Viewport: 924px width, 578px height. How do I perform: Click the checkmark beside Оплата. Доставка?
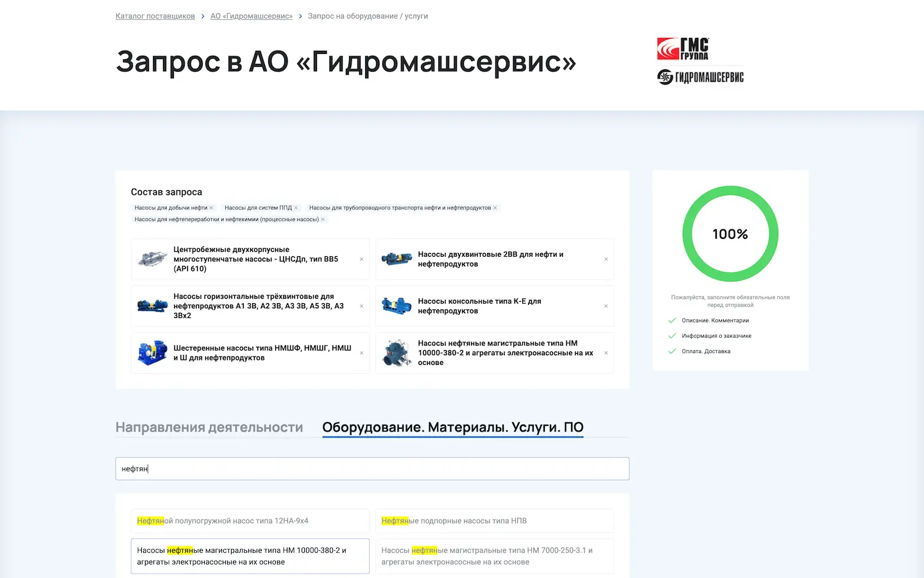click(672, 351)
